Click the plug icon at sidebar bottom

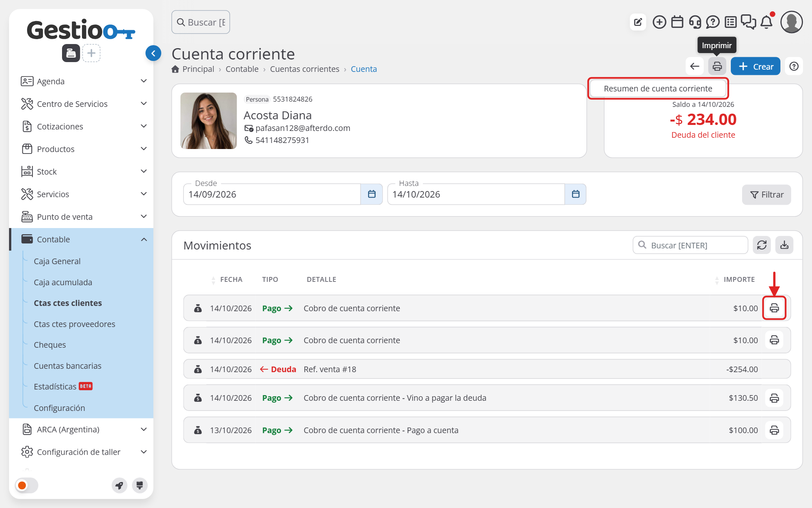click(139, 485)
